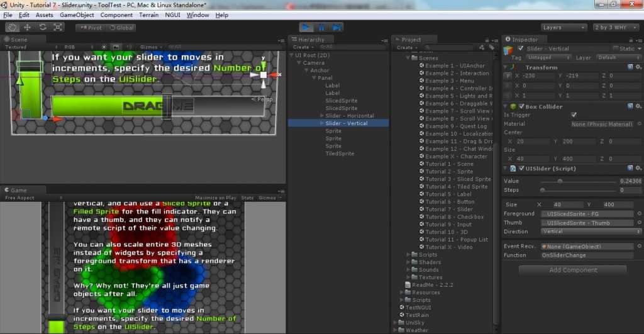The height and width of the screenshot is (334, 644).
Task: Open UISlider script gear menu
Action: tap(638, 169)
